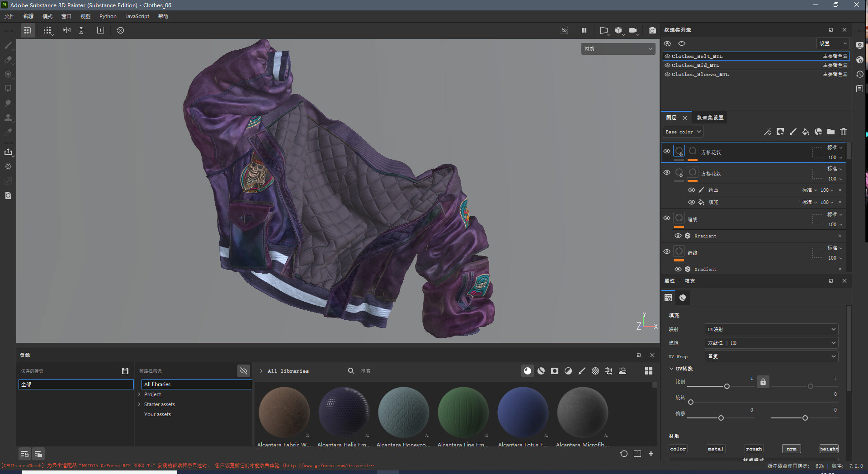Open the Base color channel dropdown
The height and width of the screenshot is (474, 868).
(x=683, y=132)
